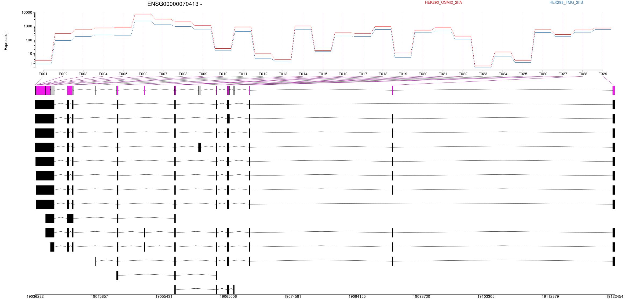The image size is (644, 301).
Task: Click exon label E004
Action: [x=103, y=74]
